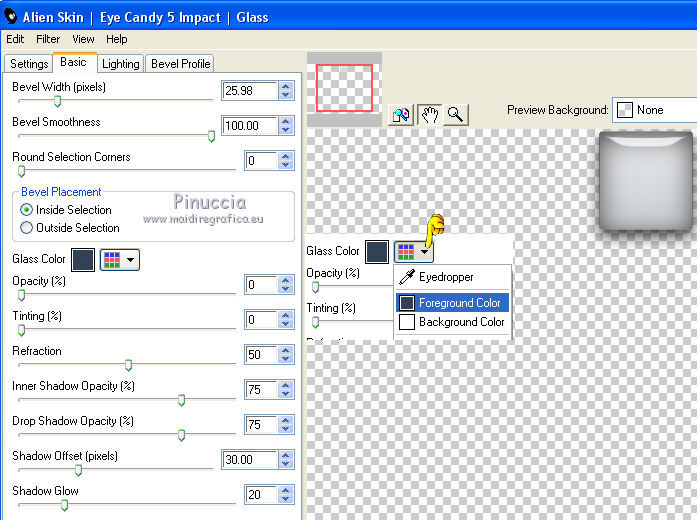Decrease Inner Shadow Opacity with down arrow
This screenshot has height=520, width=697.
point(286,395)
